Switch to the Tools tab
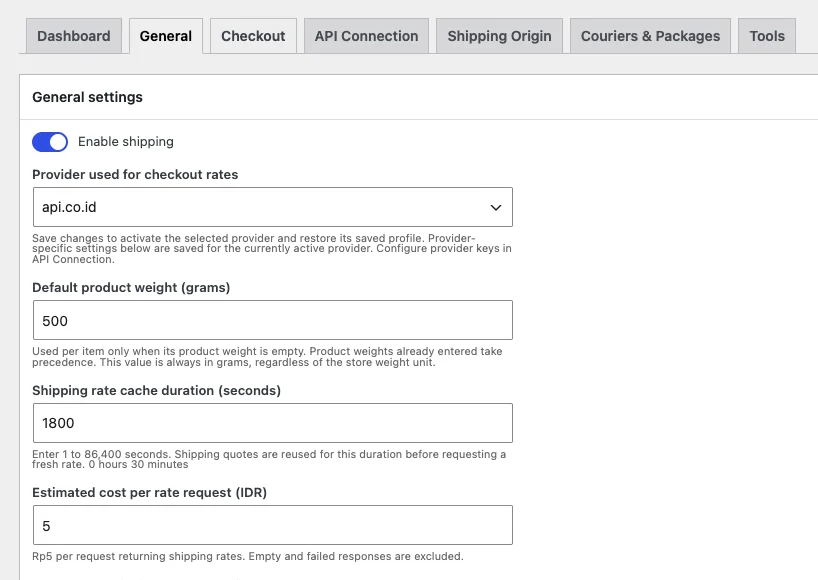The height and width of the screenshot is (580, 818). click(767, 36)
